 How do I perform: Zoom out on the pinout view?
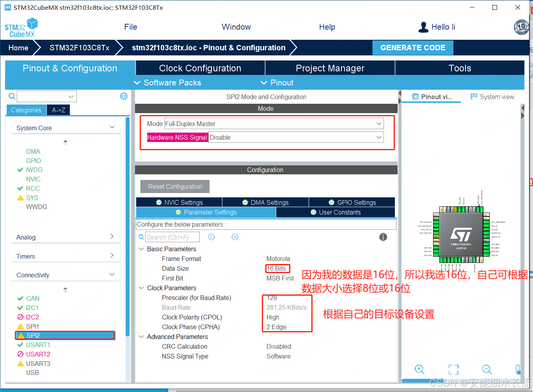(487, 369)
